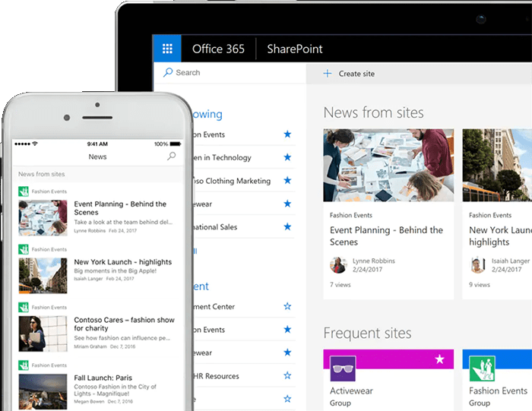Open HR Resources site link
This screenshot has width=532, height=411.
[216, 376]
